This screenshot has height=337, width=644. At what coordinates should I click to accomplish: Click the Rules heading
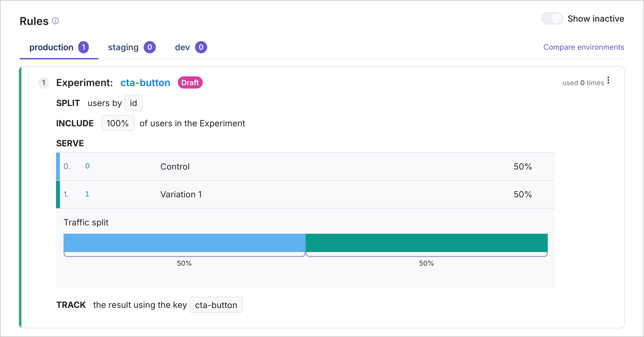[34, 21]
